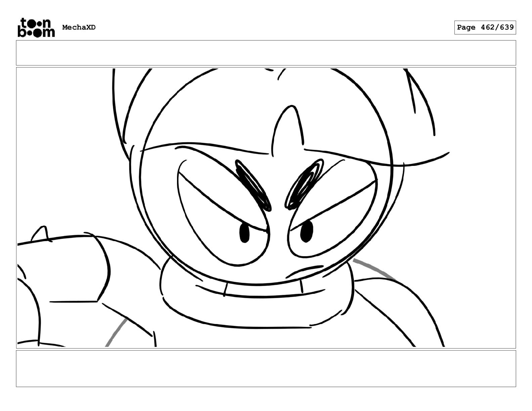This screenshot has height=411, width=532.
Task: Click the empty header panel above drawing
Action: 266,53
